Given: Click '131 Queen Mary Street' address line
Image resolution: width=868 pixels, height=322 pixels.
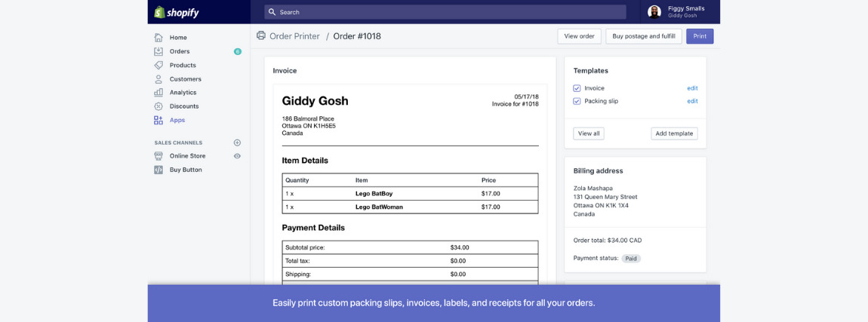Looking at the screenshot, I should pyautogui.click(x=605, y=197).
